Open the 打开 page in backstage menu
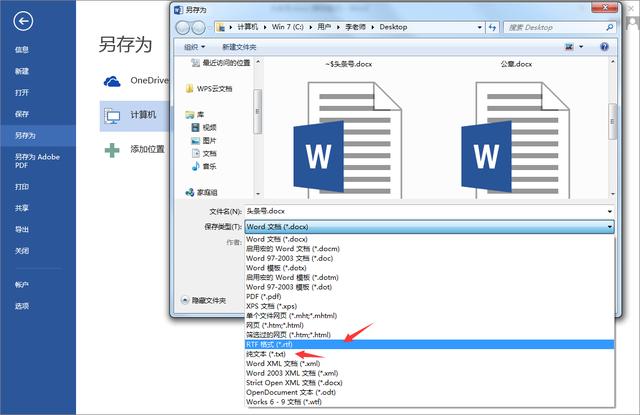The image size is (640, 415). coord(22,93)
